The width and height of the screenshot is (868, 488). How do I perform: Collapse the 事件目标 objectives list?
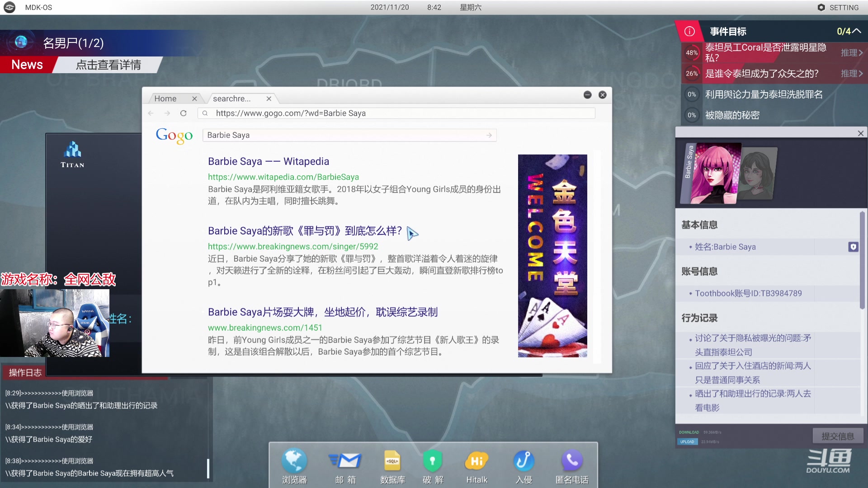(x=857, y=31)
